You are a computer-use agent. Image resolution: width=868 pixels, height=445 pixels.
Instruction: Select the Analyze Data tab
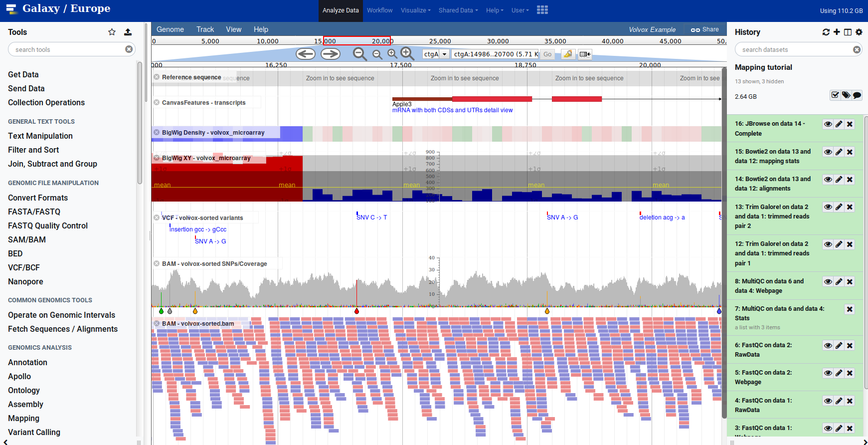pyautogui.click(x=341, y=10)
